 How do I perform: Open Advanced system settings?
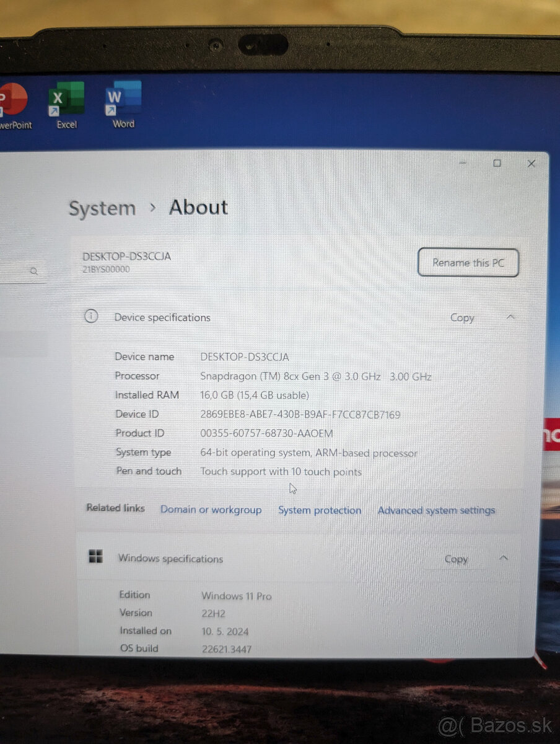point(435,510)
